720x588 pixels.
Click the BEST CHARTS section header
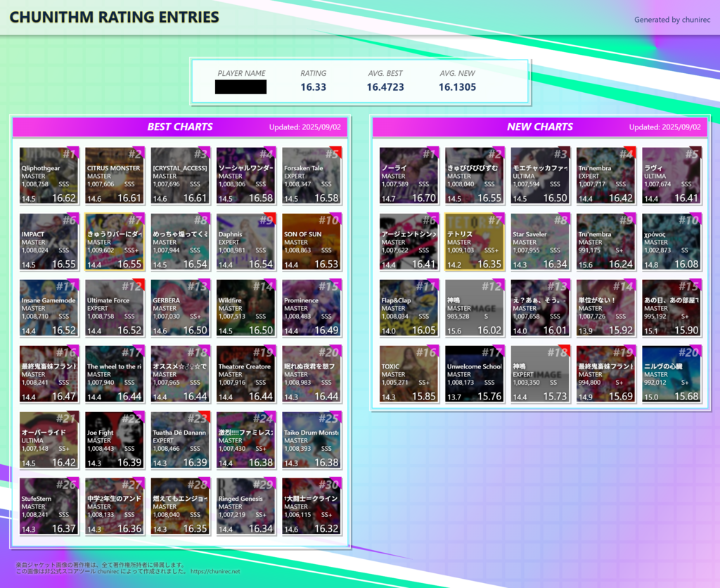pyautogui.click(x=180, y=127)
